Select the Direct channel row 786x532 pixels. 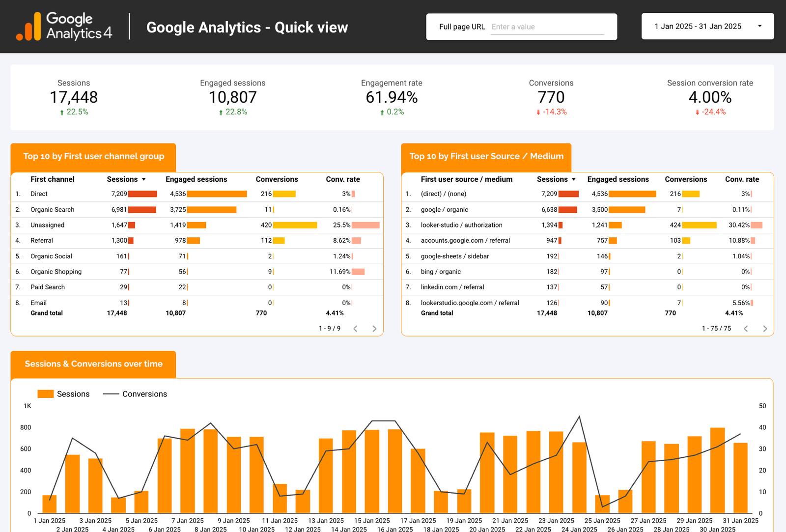click(197, 194)
